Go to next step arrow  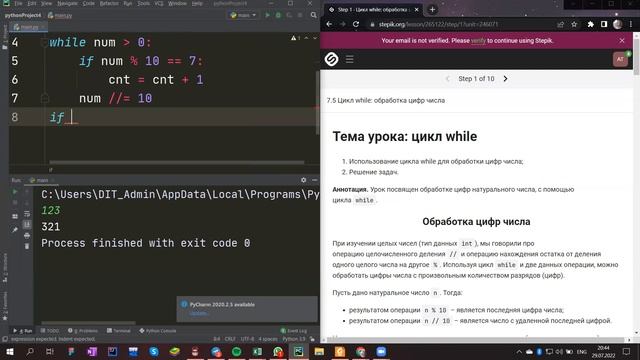(x=505, y=79)
